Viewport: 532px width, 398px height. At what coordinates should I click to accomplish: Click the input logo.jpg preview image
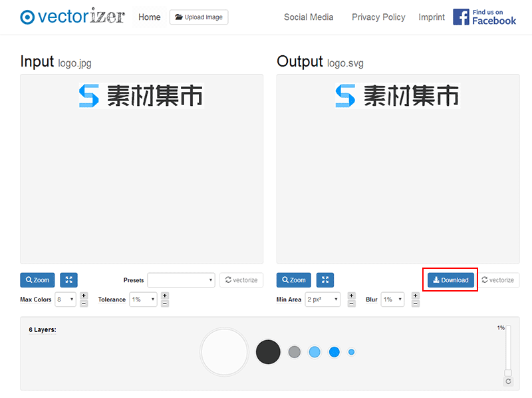pyautogui.click(x=141, y=96)
